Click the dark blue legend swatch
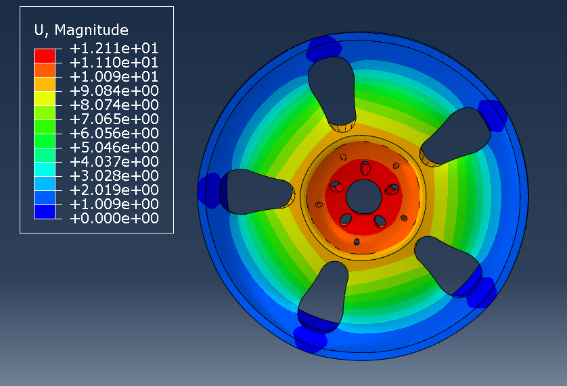This screenshot has width=567, height=386. click(45, 212)
